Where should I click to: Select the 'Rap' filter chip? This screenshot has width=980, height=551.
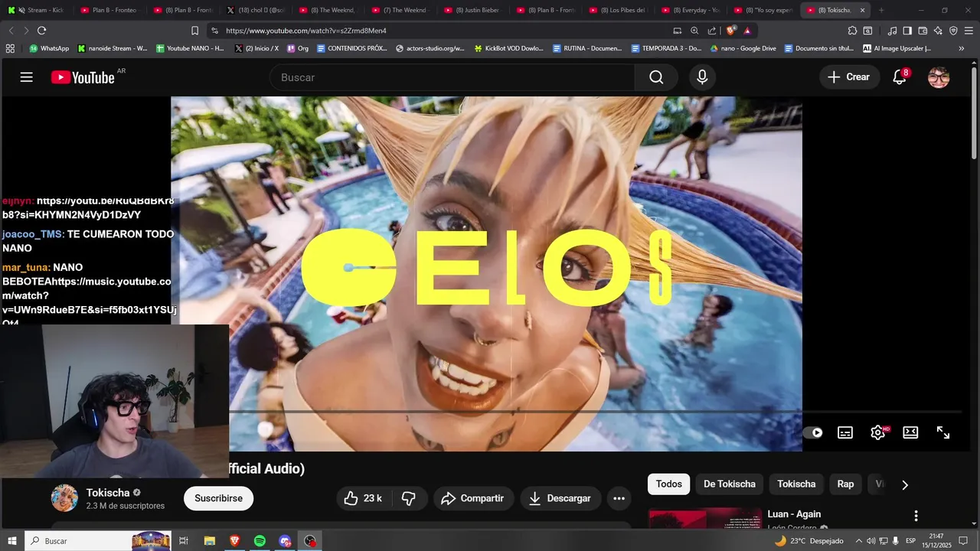pos(845,484)
